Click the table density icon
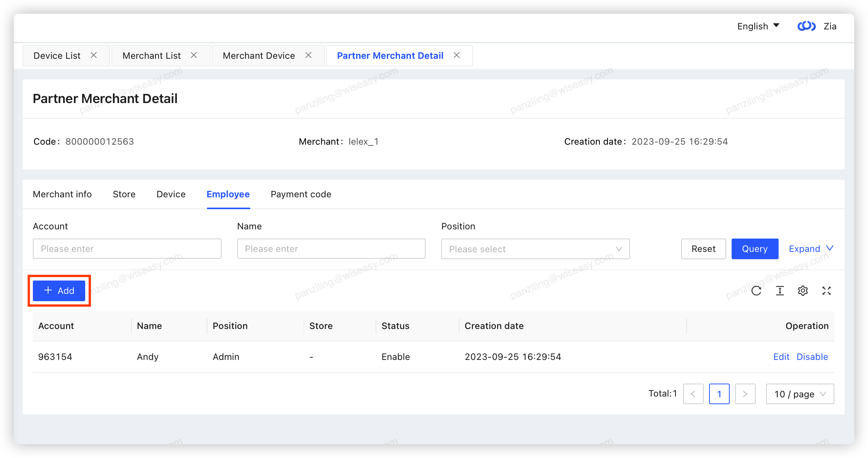Screen dimensions: 868x458 tap(780, 291)
